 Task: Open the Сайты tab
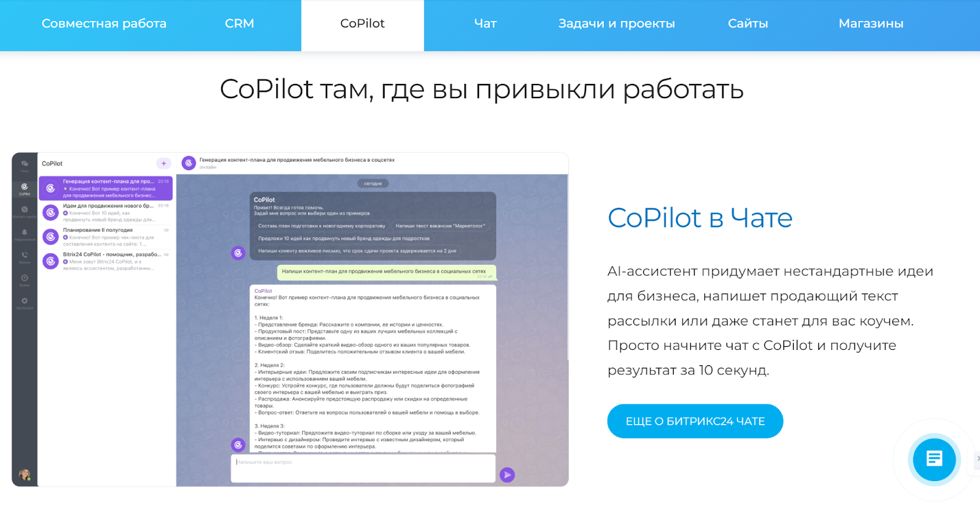click(748, 24)
